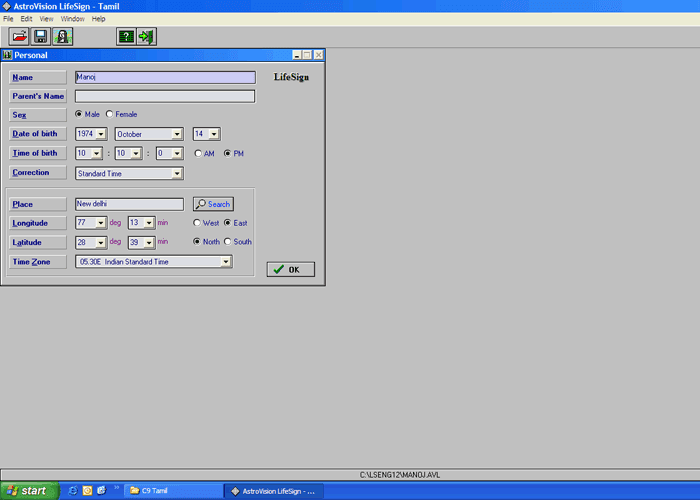
Task: Save horoscope with the floppy disk icon
Action: click(x=41, y=37)
